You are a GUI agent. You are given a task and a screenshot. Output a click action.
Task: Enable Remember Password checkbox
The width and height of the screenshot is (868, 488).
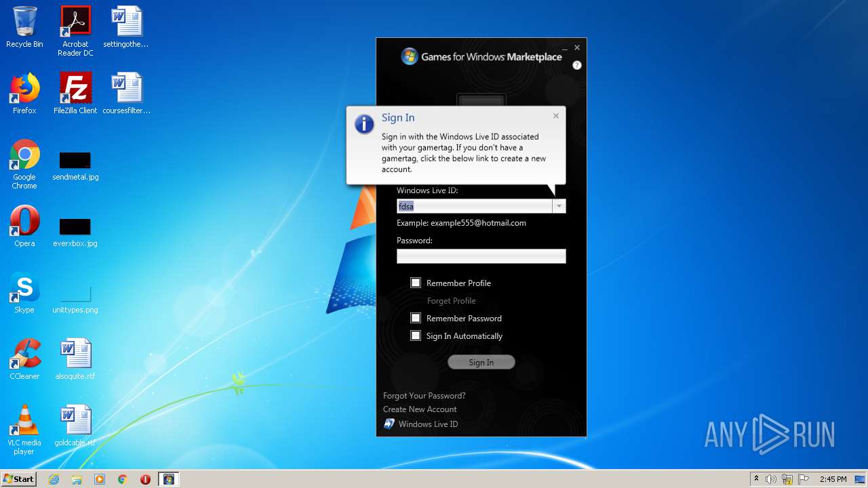[416, 318]
